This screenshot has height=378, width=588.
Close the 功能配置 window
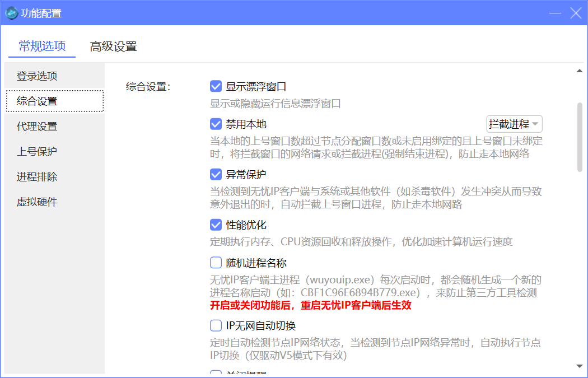tap(576, 13)
